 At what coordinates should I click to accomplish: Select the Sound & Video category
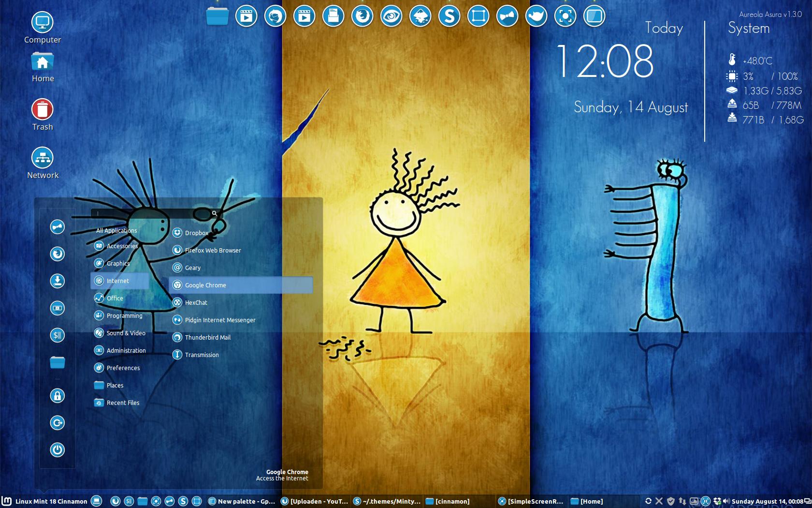(x=119, y=333)
